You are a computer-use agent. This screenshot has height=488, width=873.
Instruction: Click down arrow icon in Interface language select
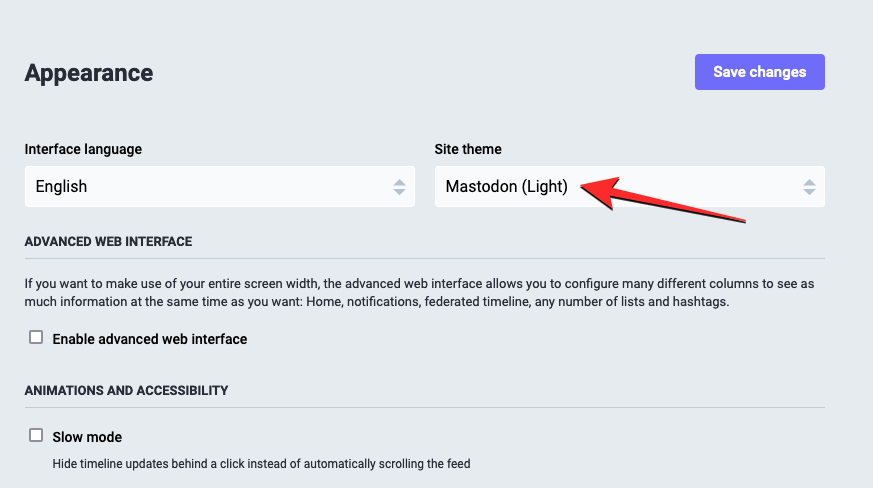[399, 192]
